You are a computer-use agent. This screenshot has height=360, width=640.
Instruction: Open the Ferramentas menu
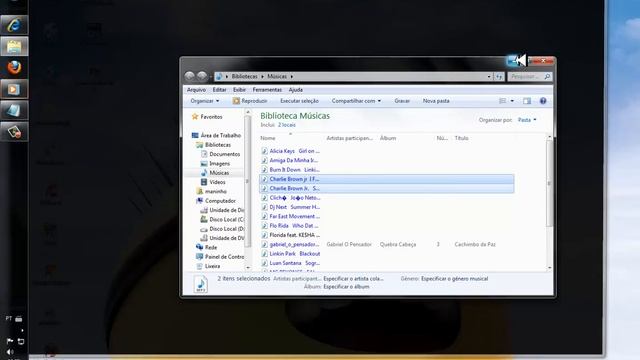coord(267,90)
